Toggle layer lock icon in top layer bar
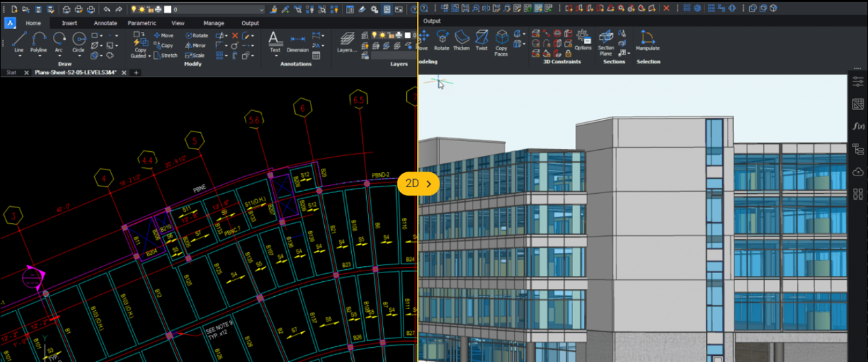868x362 pixels. [150, 9]
